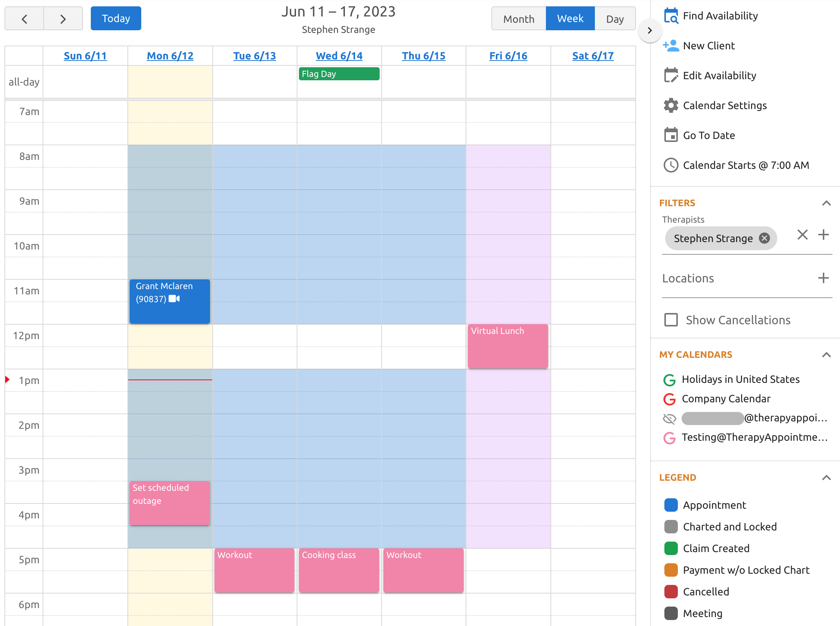Click the Find Availability calendar icon
840x626 pixels.
click(x=671, y=16)
